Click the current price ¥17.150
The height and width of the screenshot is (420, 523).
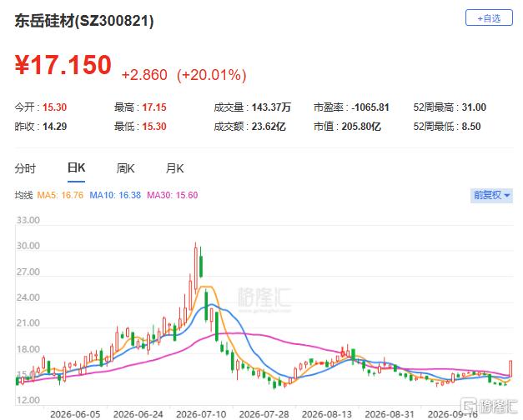pyautogui.click(x=63, y=65)
